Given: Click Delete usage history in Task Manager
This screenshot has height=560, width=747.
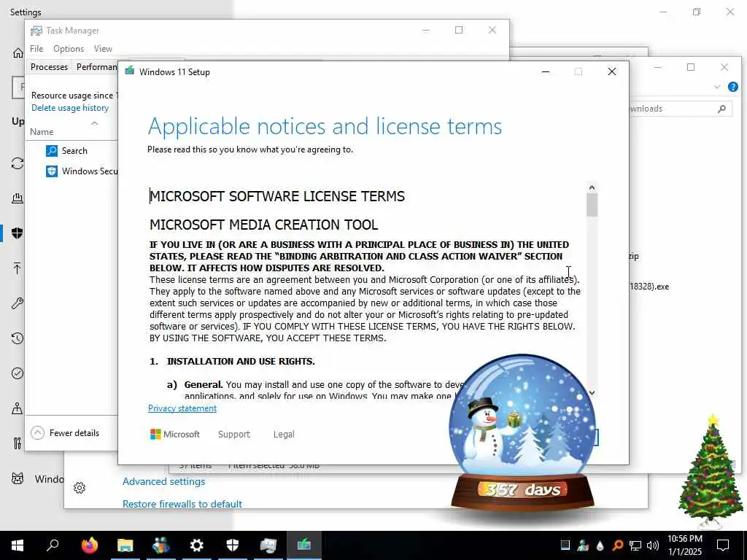Looking at the screenshot, I should click(x=70, y=108).
